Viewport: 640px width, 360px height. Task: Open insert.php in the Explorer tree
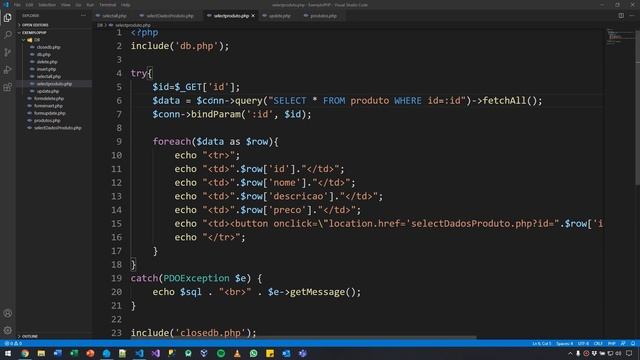tap(46, 69)
